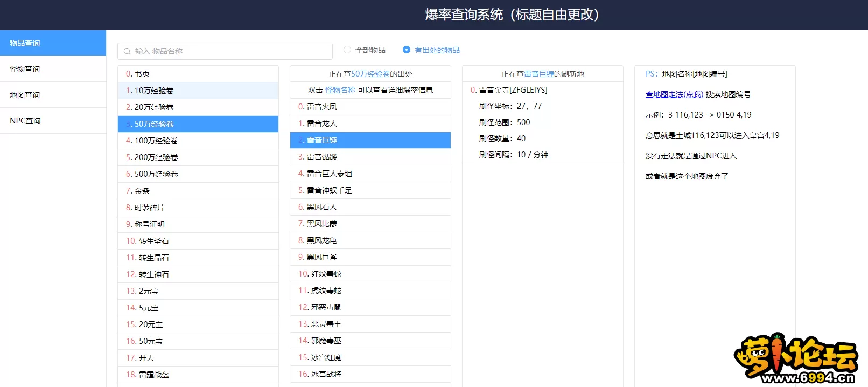Click monster 15. 冰宫红魔
Screen dimensions: 868x387
coord(370,357)
